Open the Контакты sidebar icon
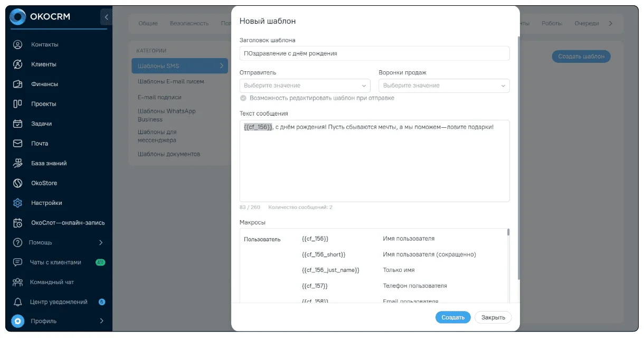Viewport: 644px width, 339px height. point(17,44)
